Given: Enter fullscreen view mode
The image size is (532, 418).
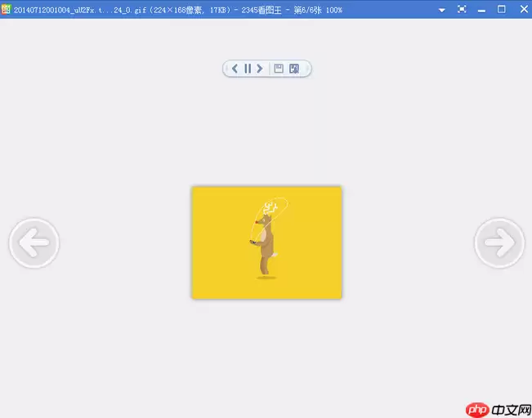Looking at the screenshot, I should point(462,9).
